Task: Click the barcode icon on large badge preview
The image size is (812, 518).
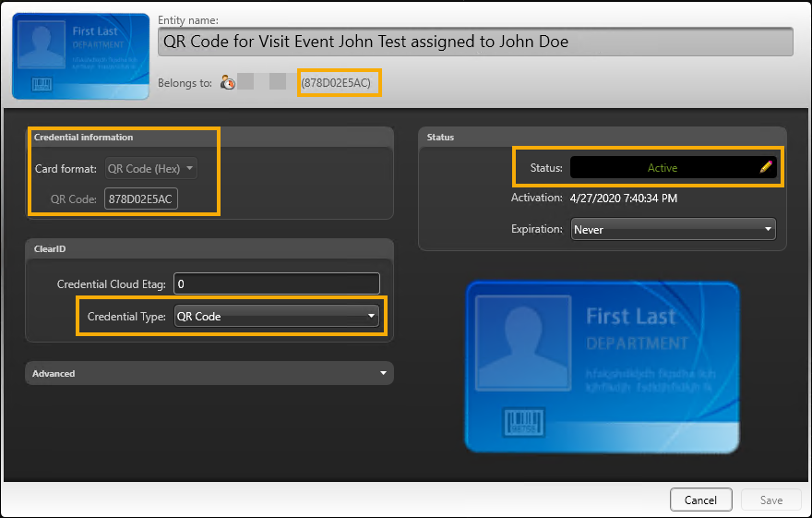Action: (523, 424)
